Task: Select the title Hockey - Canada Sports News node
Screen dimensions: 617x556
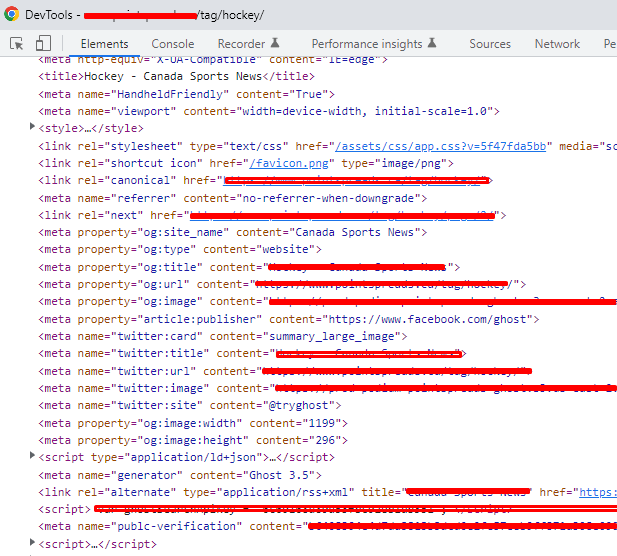Action: [176, 76]
